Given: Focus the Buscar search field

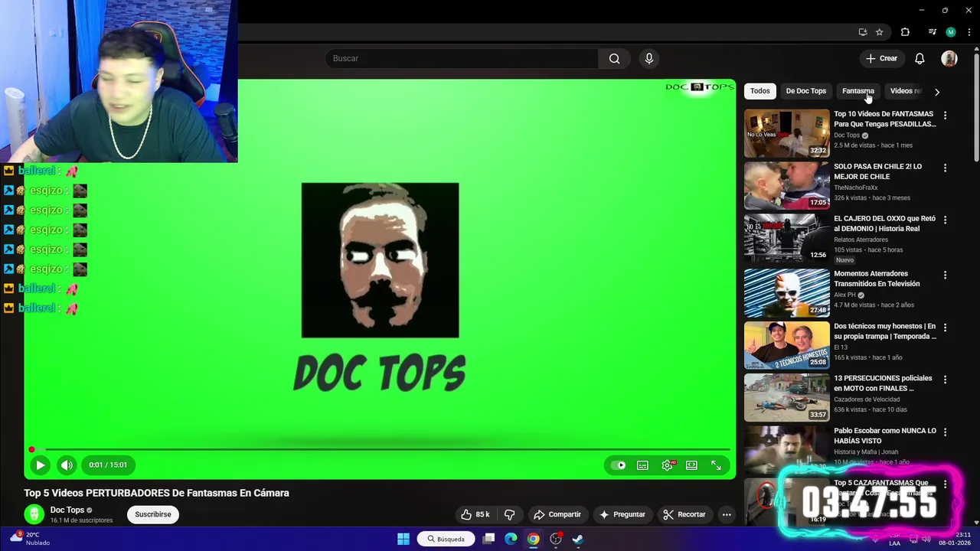Looking at the screenshot, I should click(462, 58).
